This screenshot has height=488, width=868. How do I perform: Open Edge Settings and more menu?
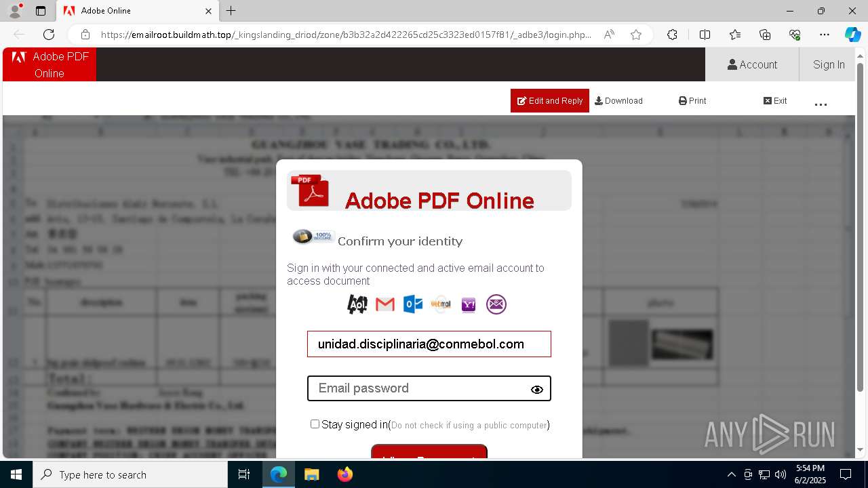(825, 35)
